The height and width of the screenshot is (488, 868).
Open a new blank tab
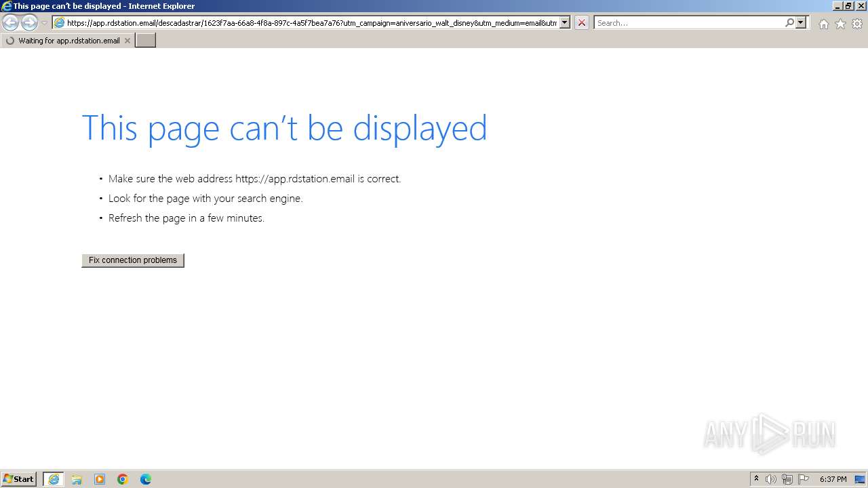click(x=146, y=41)
